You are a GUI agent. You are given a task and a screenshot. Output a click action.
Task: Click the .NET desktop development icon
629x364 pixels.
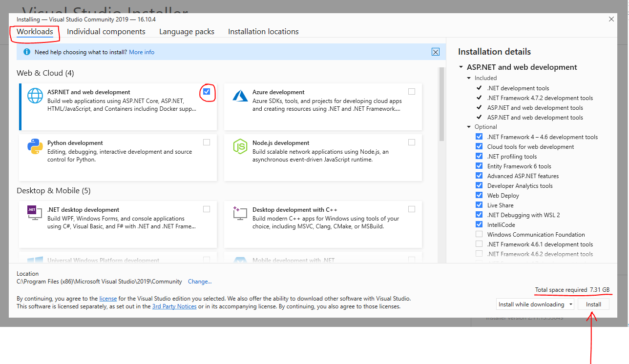tap(35, 212)
